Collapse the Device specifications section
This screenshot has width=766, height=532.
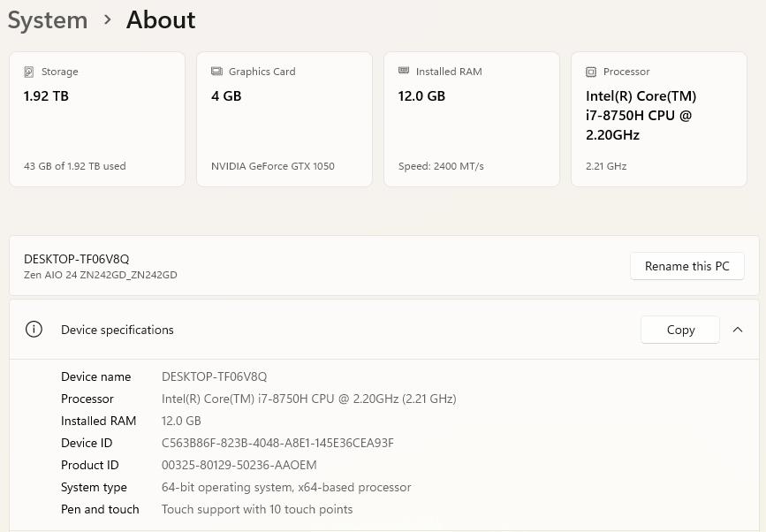(738, 330)
